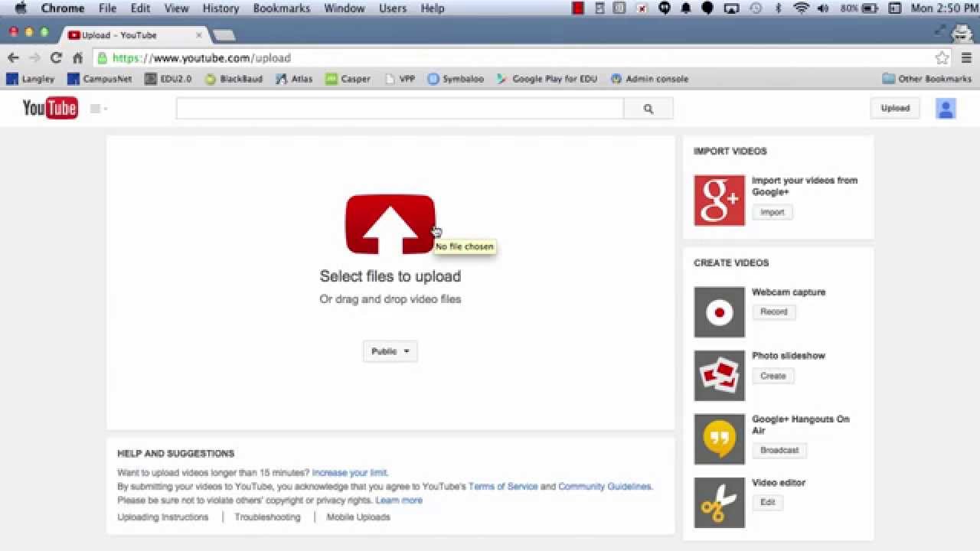The height and width of the screenshot is (551, 980).
Task: Click the Upload button in header
Action: (x=895, y=108)
